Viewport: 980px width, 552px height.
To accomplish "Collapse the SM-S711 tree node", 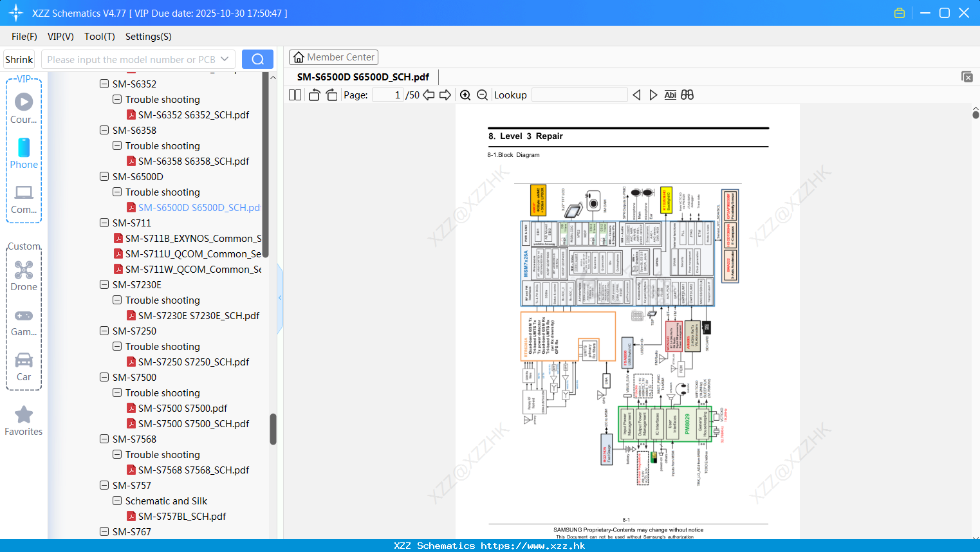I will click(x=104, y=223).
